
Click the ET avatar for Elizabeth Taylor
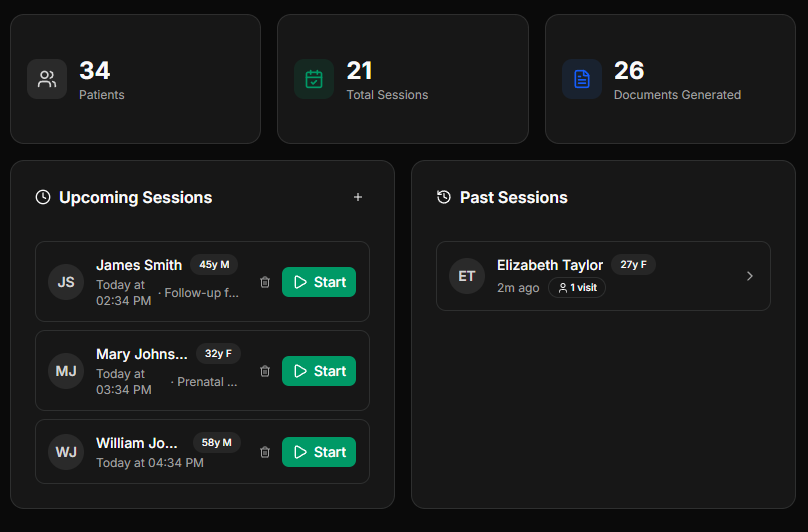coord(467,276)
